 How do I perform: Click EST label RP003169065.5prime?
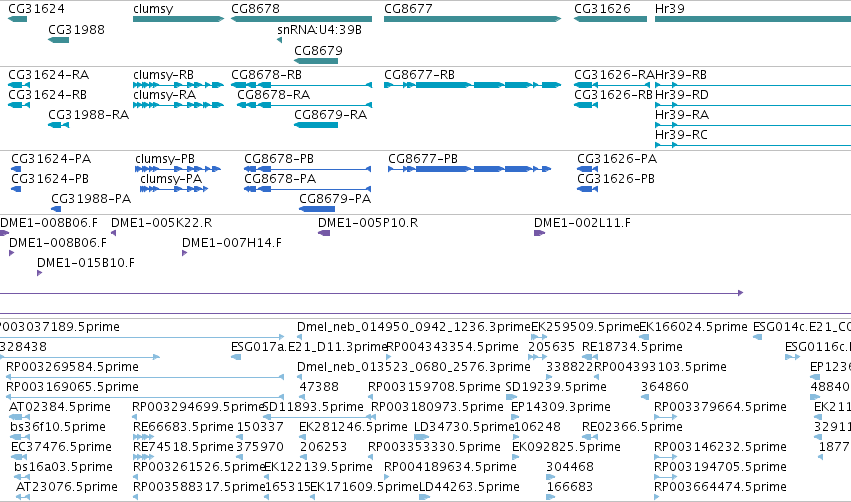point(72,386)
